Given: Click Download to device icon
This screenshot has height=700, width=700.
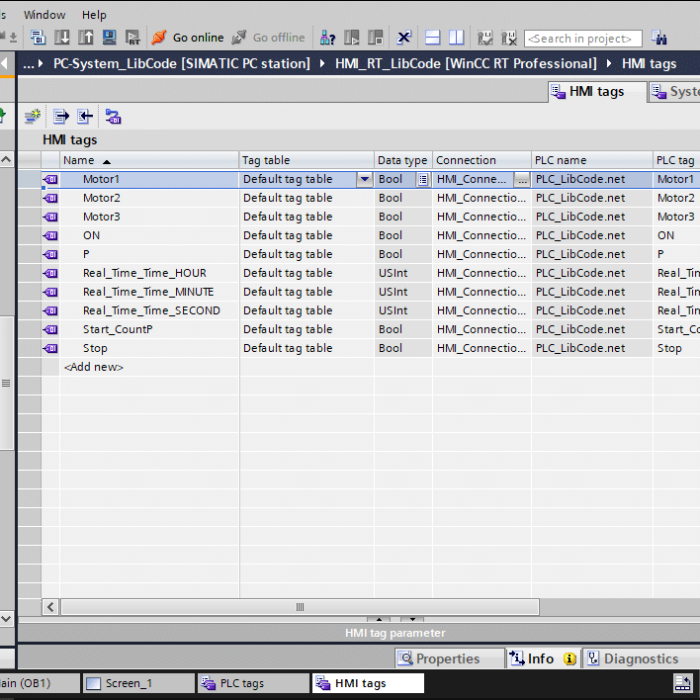Looking at the screenshot, I should pos(62,38).
